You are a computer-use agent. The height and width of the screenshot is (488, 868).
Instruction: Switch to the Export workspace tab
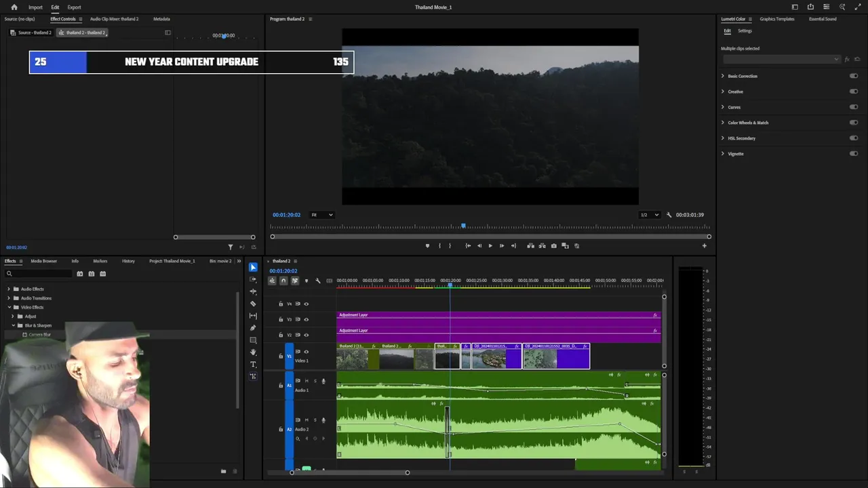tap(74, 7)
